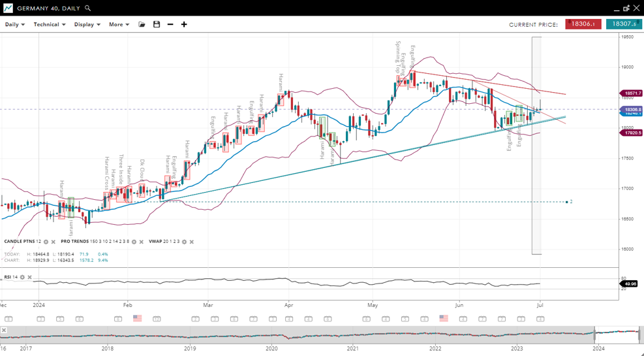
Task: Click the search magnifier beside Germany 40
Action: tap(88, 8)
